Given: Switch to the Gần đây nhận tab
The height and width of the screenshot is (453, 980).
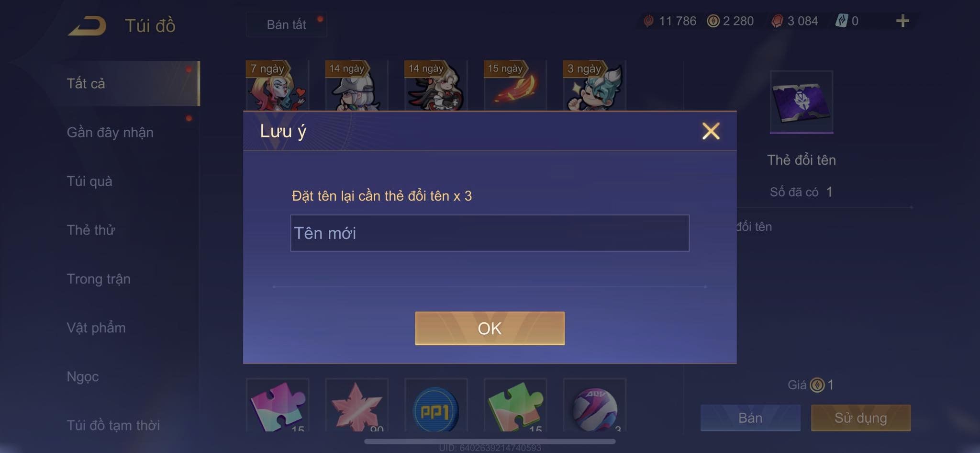Looking at the screenshot, I should point(110,132).
